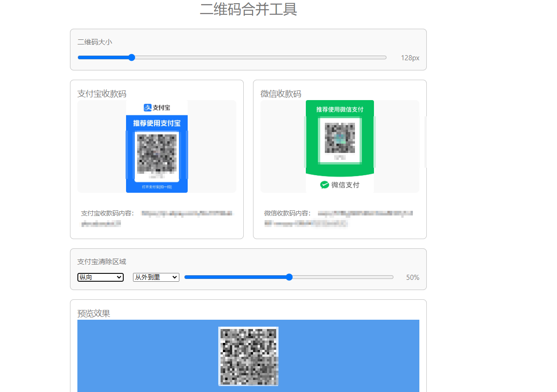This screenshot has height=392, width=557.
Task: Click the 支付宝清除区域 slider handle
Action: [289, 277]
